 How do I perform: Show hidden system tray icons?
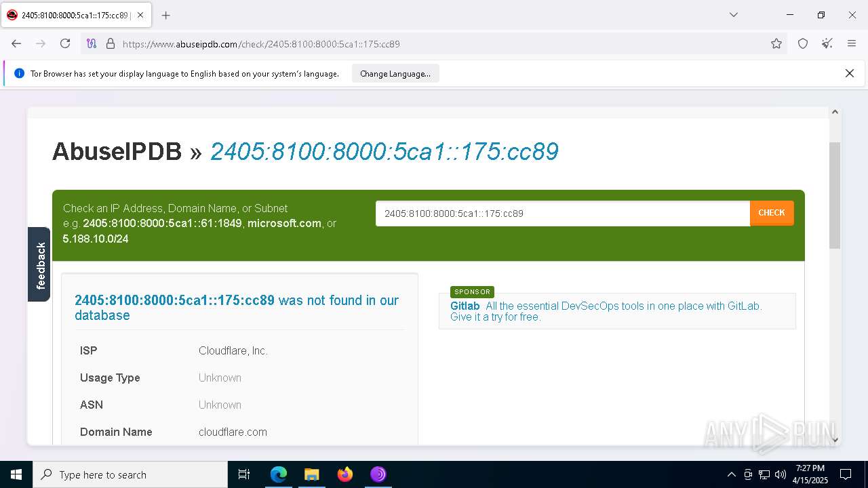731,474
